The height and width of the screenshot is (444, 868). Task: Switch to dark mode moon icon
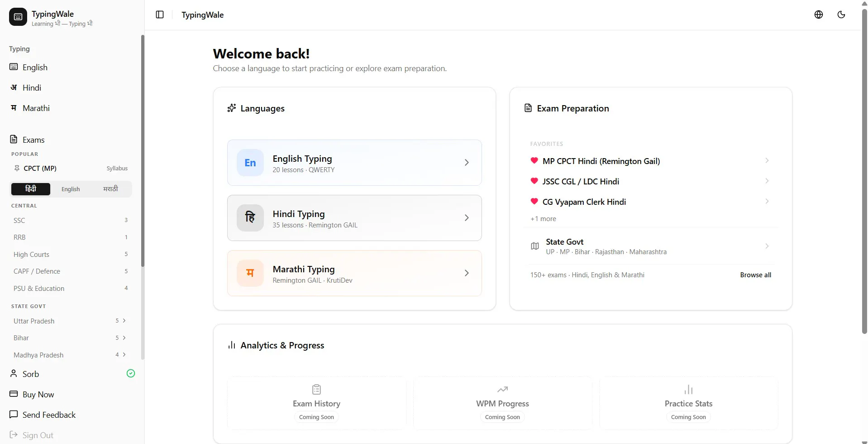[841, 14]
